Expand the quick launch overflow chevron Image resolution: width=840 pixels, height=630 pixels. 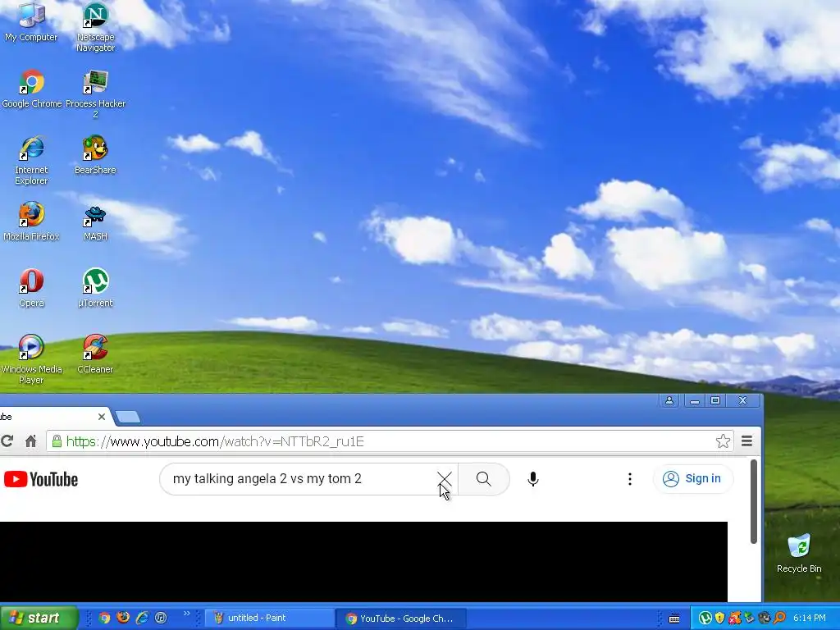pos(186,614)
